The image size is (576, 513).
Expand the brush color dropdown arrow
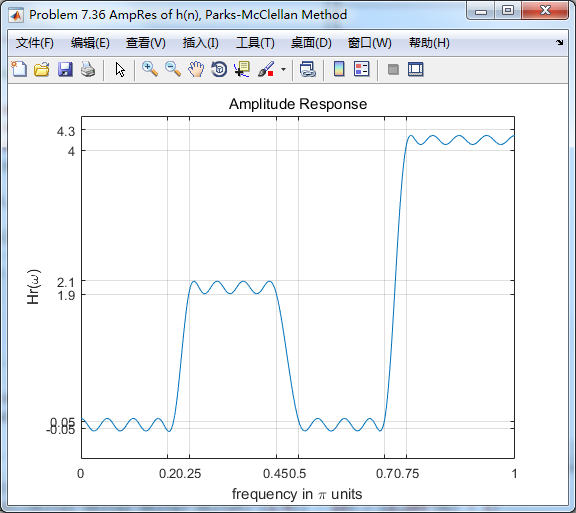[x=283, y=69]
